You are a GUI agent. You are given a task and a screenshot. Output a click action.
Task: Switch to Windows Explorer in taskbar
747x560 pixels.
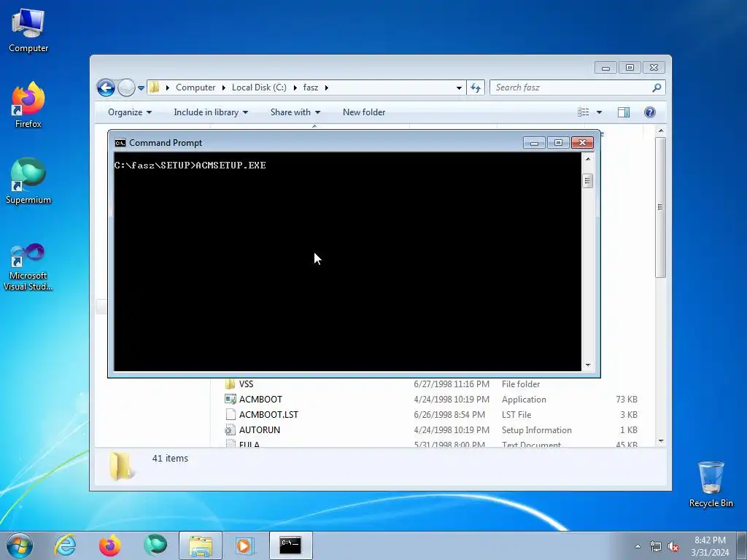[x=201, y=545]
